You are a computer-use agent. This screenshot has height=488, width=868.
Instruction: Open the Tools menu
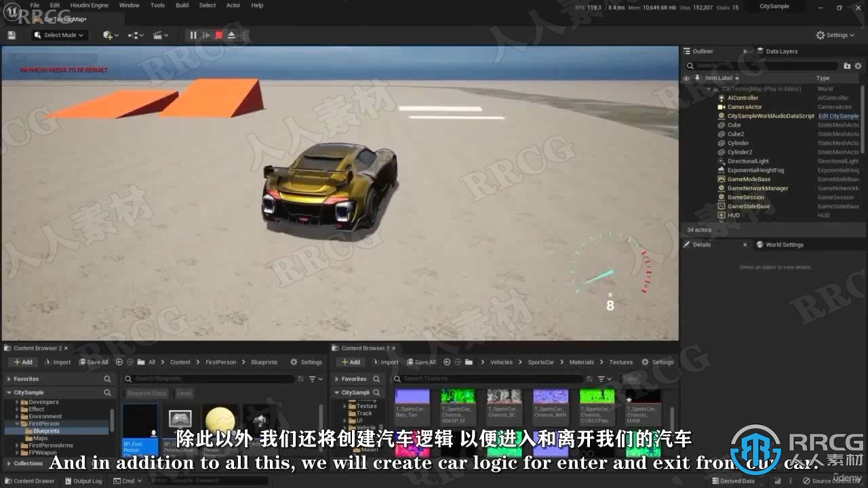[157, 5]
